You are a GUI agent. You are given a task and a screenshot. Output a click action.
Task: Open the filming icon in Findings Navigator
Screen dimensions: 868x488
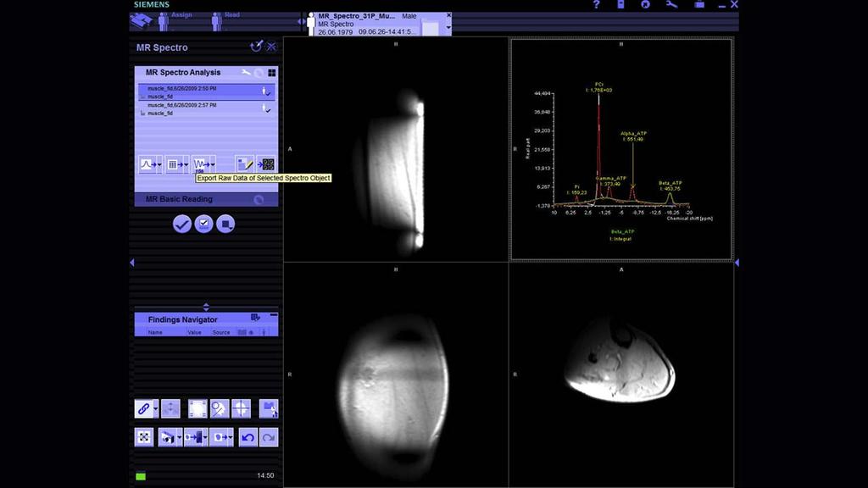click(x=256, y=319)
